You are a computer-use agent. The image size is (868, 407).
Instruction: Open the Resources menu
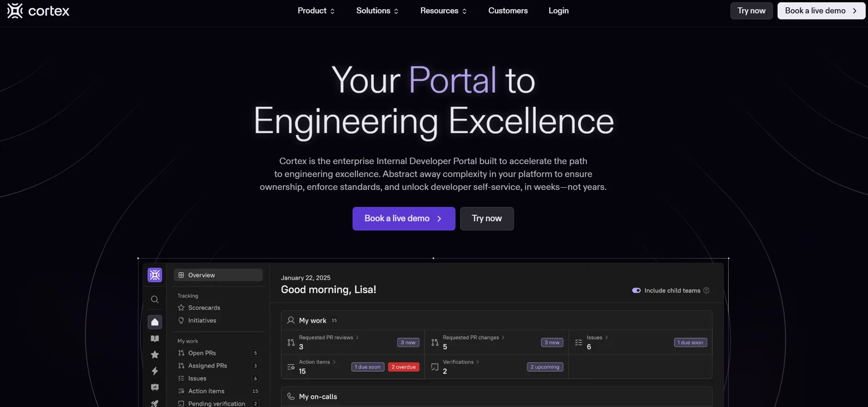click(443, 11)
